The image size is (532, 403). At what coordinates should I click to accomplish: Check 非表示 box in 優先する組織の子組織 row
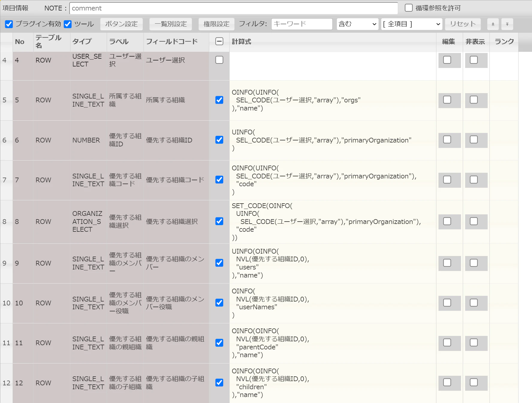pos(474,382)
